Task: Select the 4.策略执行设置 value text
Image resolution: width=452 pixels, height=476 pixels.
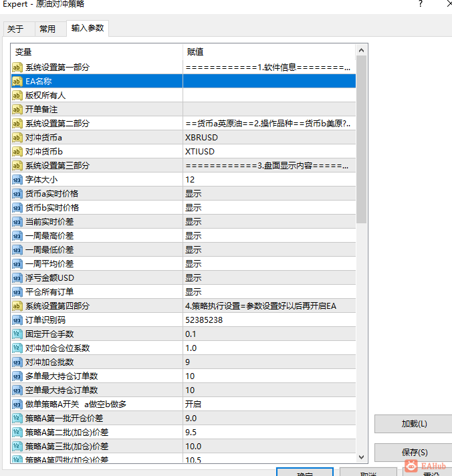Action: (x=261, y=306)
